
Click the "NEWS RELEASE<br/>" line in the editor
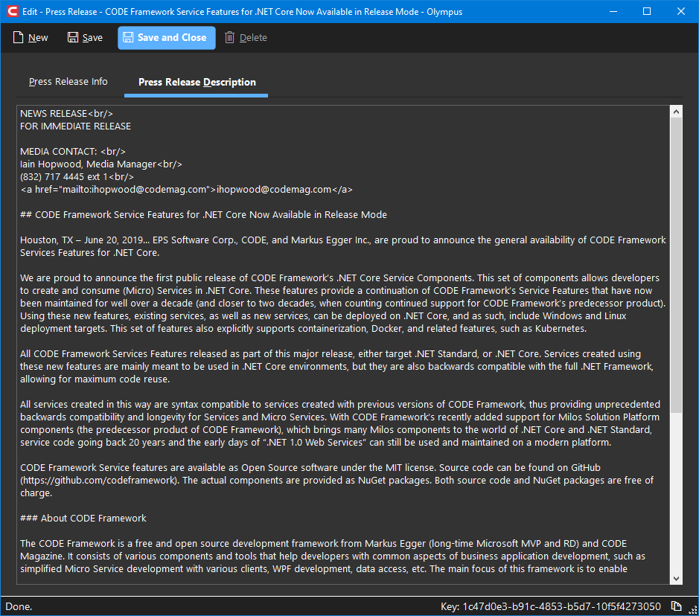pyautogui.click(x=66, y=114)
